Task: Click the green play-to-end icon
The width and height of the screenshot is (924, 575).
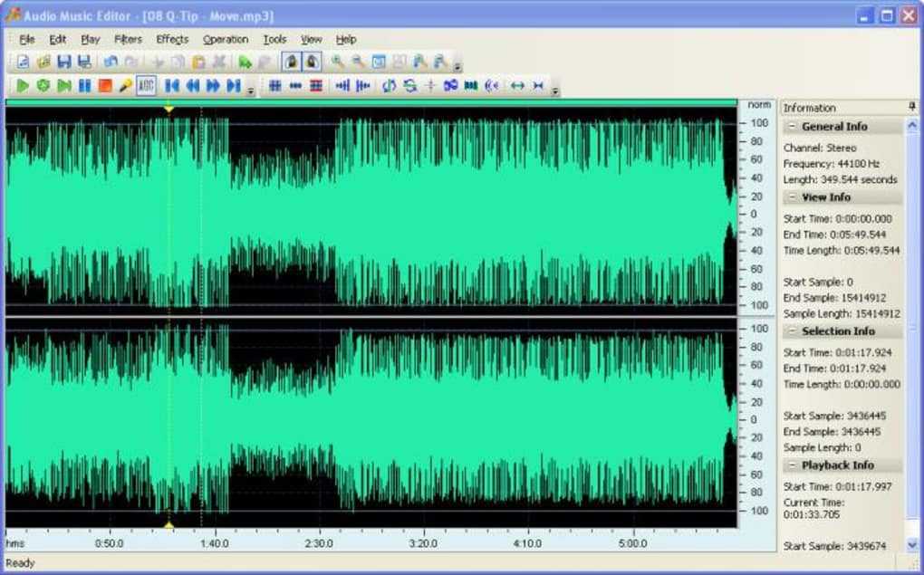Action: pyautogui.click(x=64, y=86)
